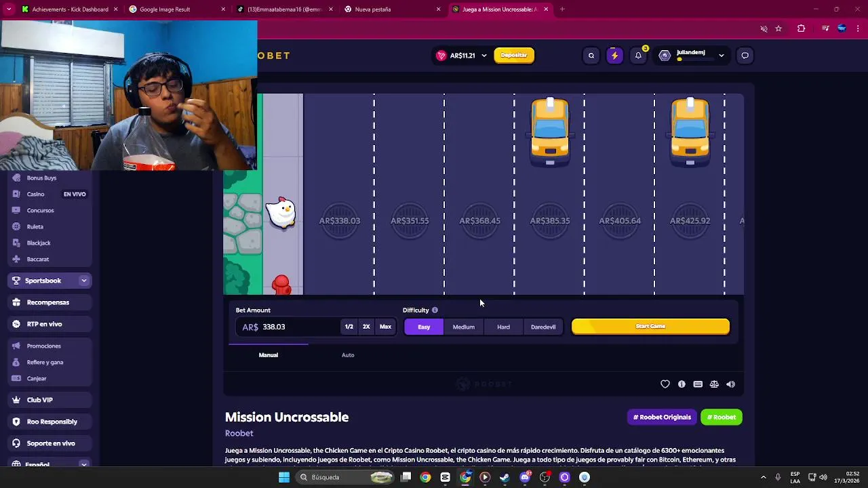The height and width of the screenshot is (488, 868).
Task: Open Club VIP in the sidebar
Action: tap(49, 400)
